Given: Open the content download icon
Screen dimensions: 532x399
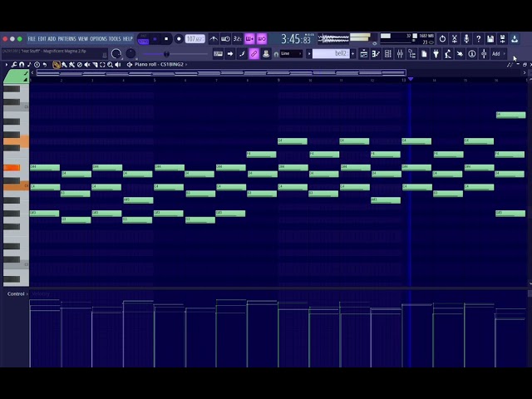Looking at the screenshot, I should [x=515, y=39].
